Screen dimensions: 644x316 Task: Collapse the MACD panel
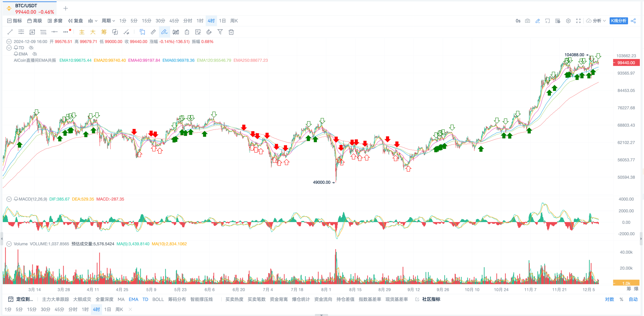pyautogui.click(x=9, y=199)
